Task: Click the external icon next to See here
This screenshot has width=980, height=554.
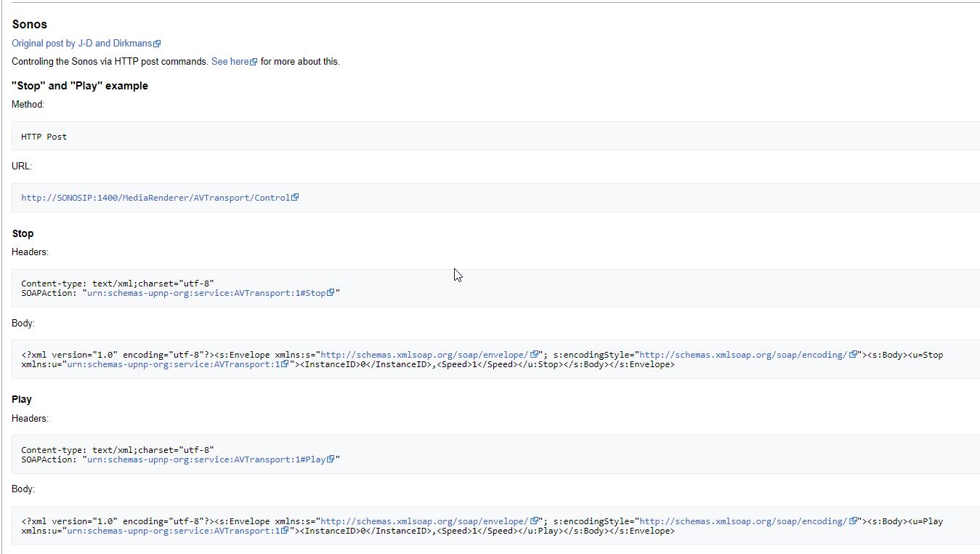Action: [254, 62]
